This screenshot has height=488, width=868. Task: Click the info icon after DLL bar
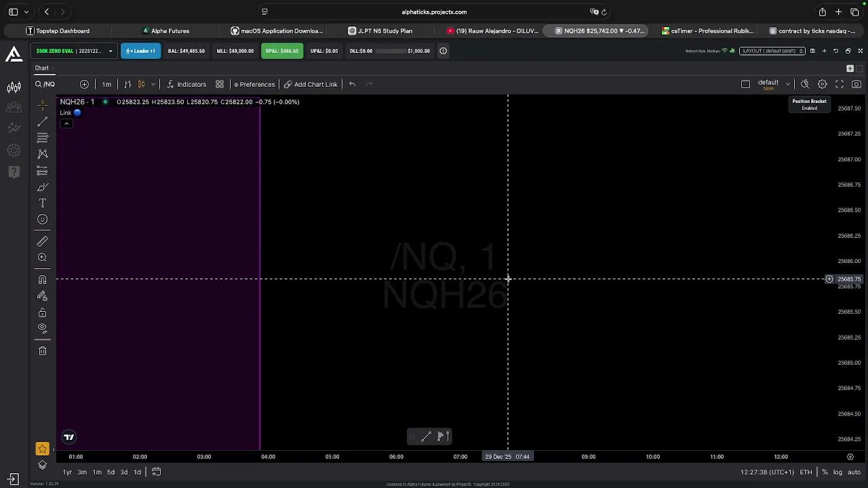tap(443, 51)
